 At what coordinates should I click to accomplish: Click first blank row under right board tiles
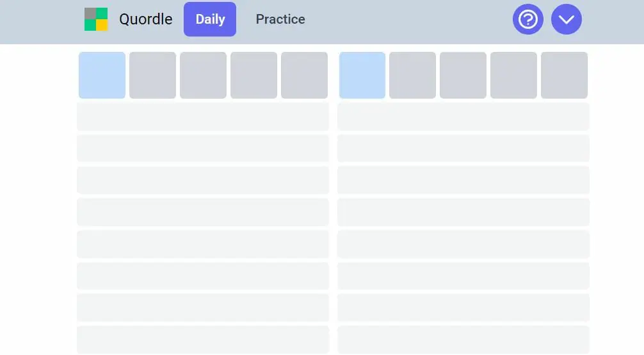pyautogui.click(x=463, y=117)
